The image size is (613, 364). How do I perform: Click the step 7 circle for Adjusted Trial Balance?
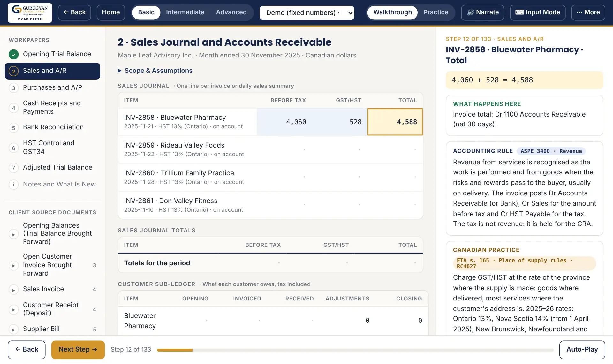click(x=13, y=168)
